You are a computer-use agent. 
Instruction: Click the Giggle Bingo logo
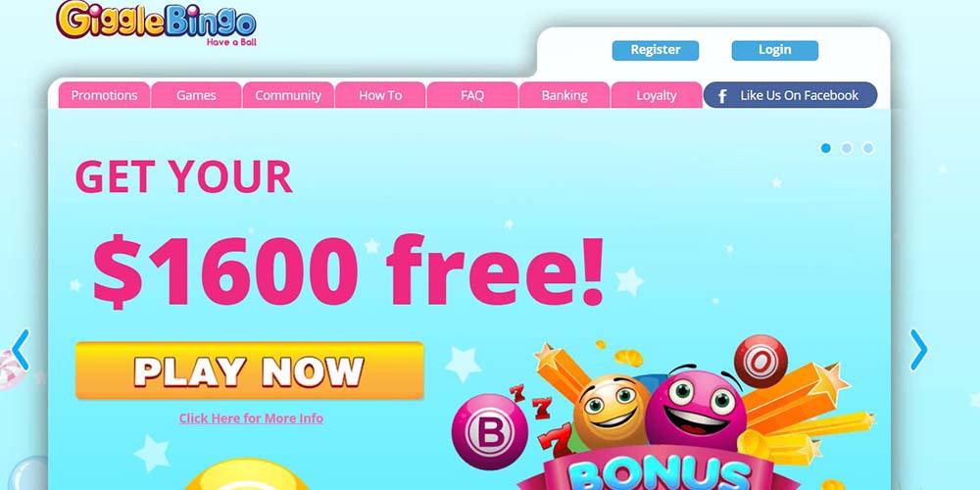156,24
